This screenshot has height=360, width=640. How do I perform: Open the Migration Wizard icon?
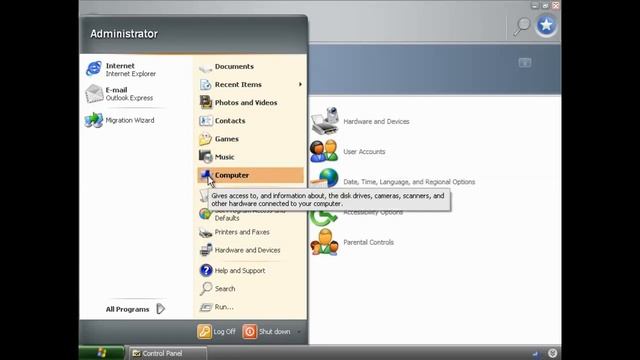pyautogui.click(x=94, y=120)
